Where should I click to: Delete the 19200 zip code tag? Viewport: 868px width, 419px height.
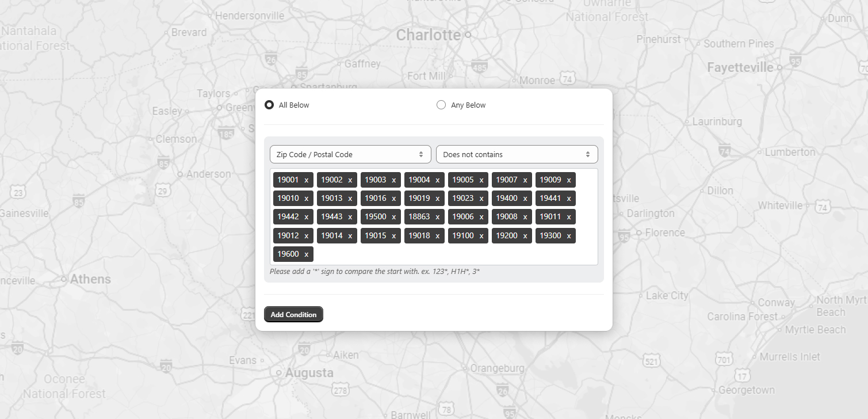pos(525,235)
